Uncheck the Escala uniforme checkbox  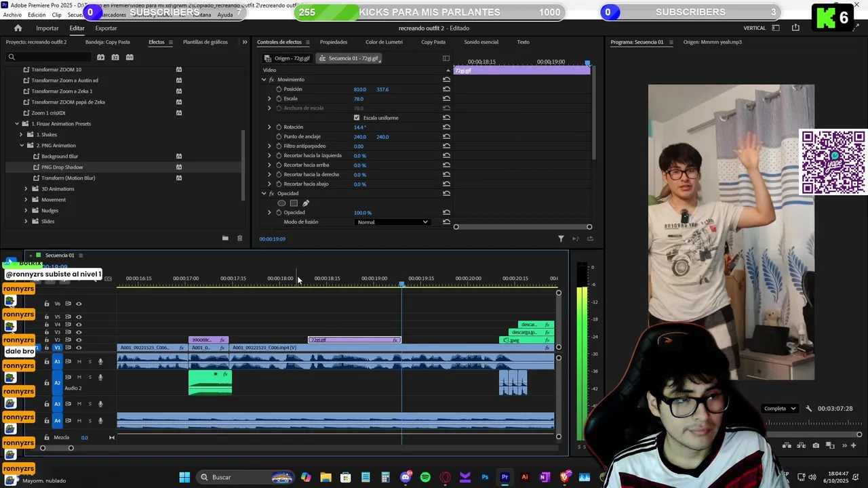357,117
